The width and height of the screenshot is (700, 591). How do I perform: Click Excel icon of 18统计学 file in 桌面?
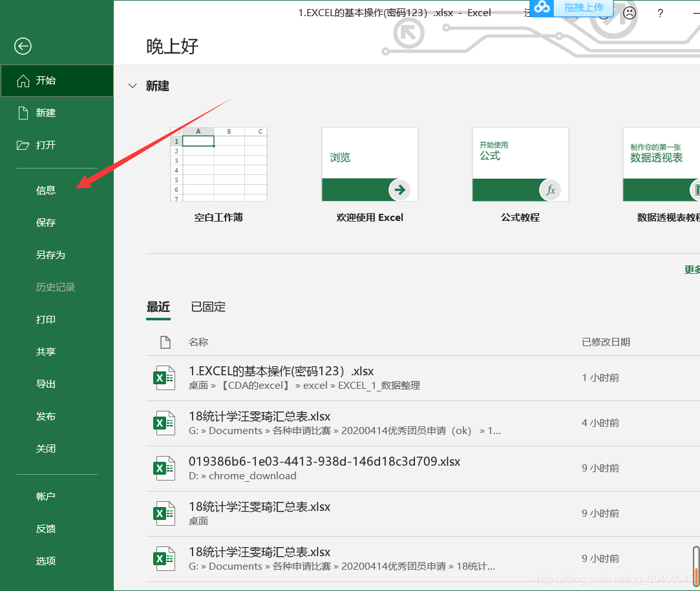click(x=164, y=513)
